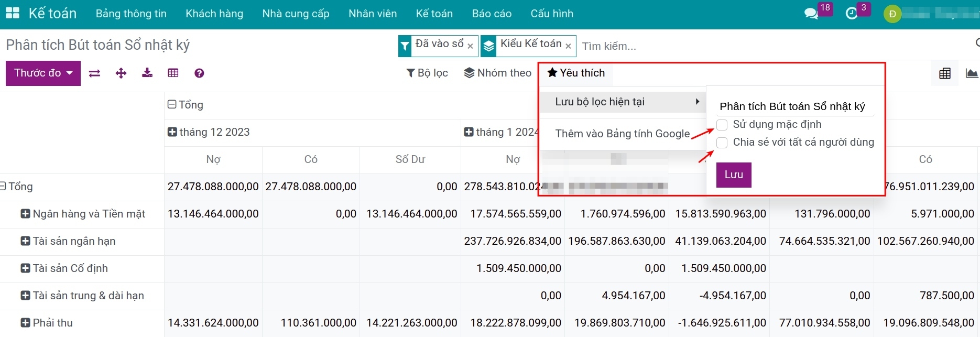Select 'Thêm vào Bảng tính Google' option
Image resolution: width=980 pixels, height=337 pixels.
pyautogui.click(x=622, y=134)
